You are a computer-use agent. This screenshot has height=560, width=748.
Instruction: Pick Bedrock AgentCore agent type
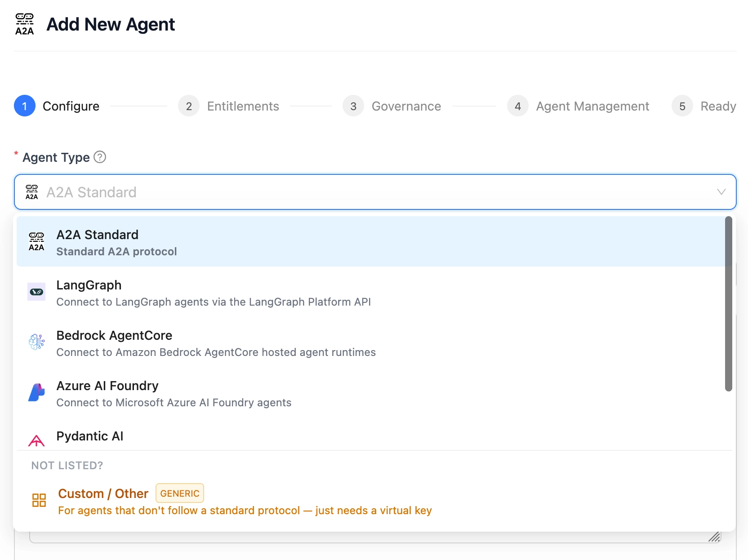(371, 343)
